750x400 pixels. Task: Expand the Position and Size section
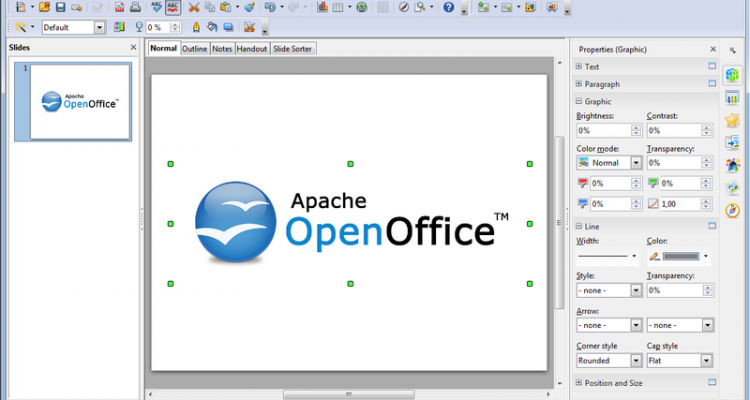pos(579,383)
